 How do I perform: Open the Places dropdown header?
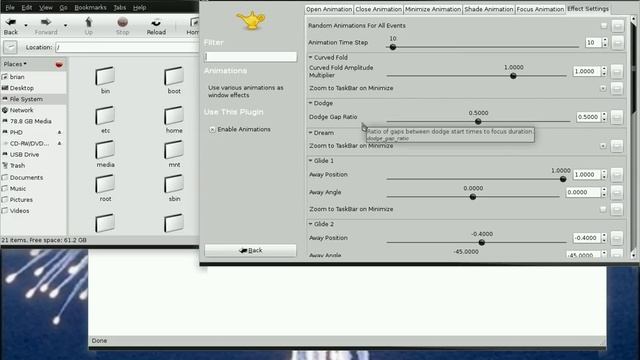pyautogui.click(x=15, y=64)
